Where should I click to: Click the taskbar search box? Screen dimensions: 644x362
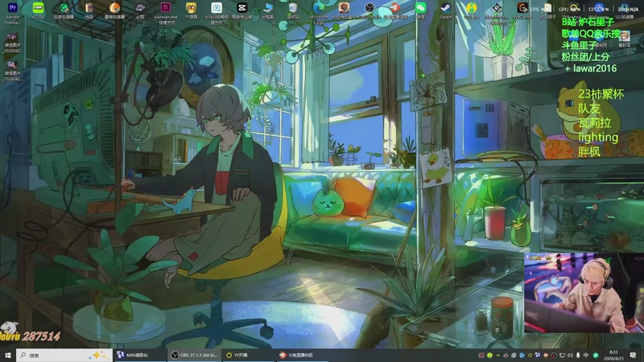coord(64,355)
